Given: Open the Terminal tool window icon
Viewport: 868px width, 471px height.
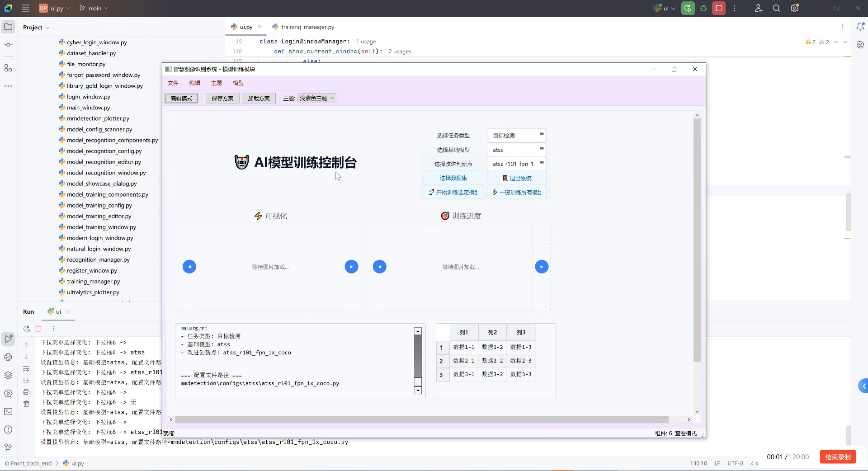Looking at the screenshot, I should point(8,411).
